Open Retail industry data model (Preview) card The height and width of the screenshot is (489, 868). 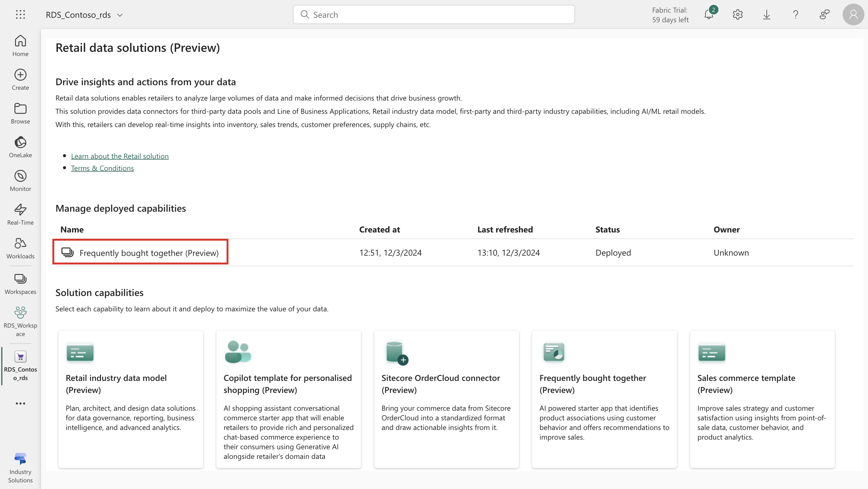coord(131,399)
